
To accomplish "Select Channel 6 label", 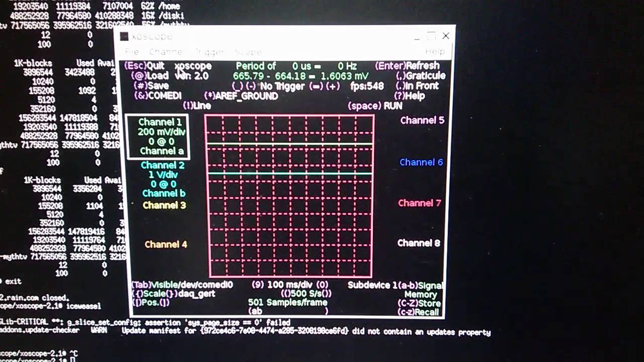I will tap(421, 162).
